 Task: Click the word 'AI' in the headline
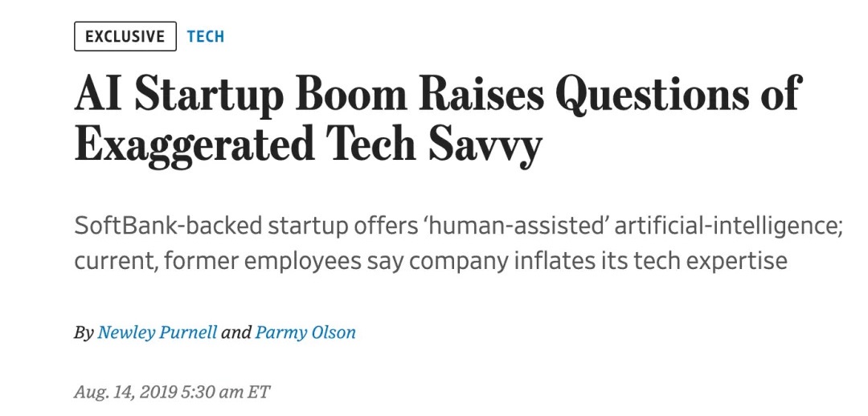[x=97, y=94]
